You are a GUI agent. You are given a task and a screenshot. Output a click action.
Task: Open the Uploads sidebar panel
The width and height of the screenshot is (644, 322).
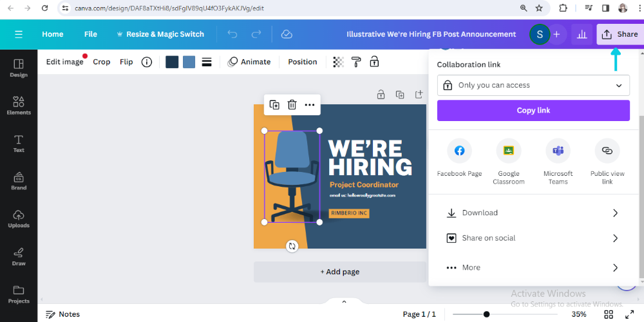click(19, 219)
